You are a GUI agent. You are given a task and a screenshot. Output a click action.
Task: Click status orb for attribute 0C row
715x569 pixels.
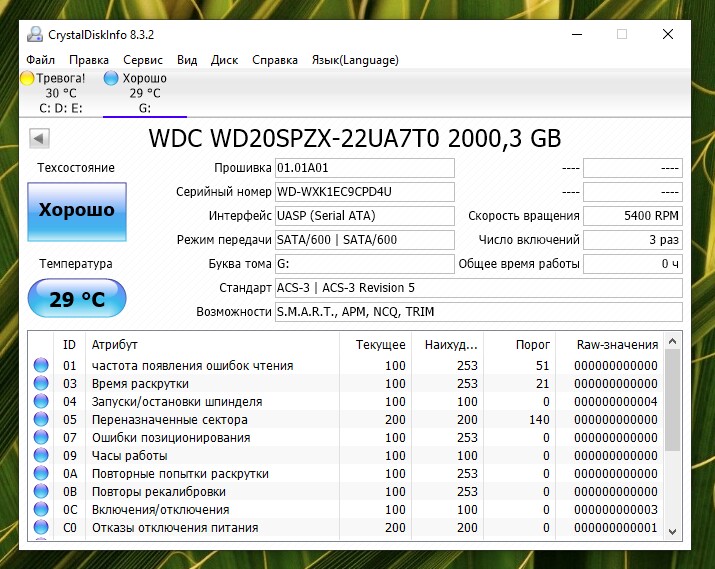(41, 509)
